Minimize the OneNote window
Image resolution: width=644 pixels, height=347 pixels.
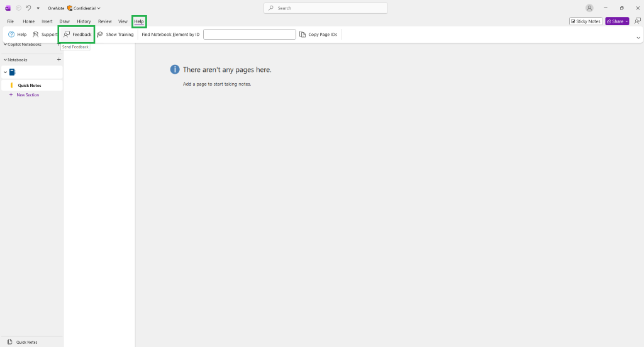tap(606, 8)
